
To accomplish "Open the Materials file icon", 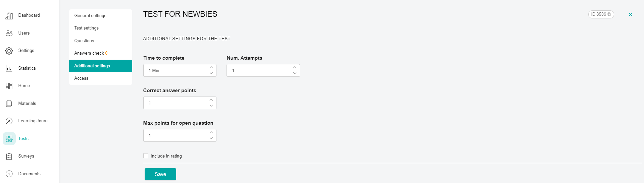I will 9,103.
